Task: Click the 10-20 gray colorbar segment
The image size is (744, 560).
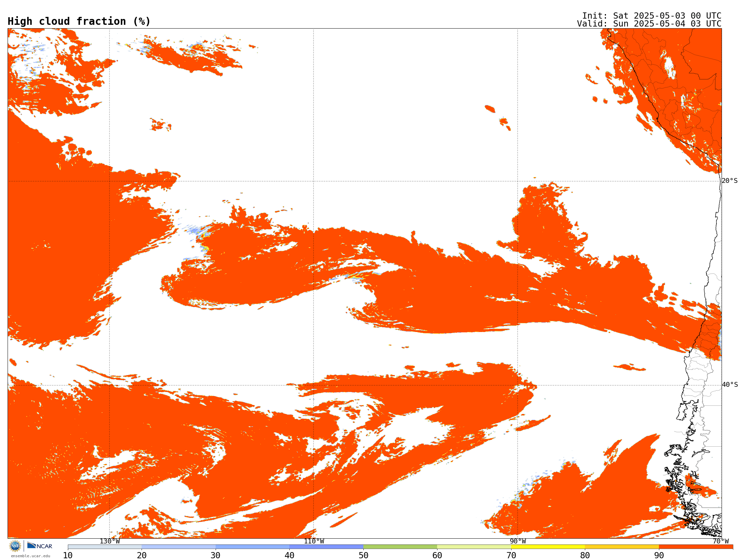Action: point(105,547)
